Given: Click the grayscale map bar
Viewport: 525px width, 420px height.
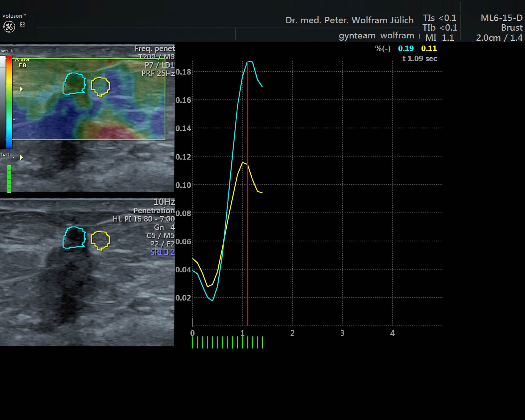Looking at the screenshot, I should coord(3,102).
